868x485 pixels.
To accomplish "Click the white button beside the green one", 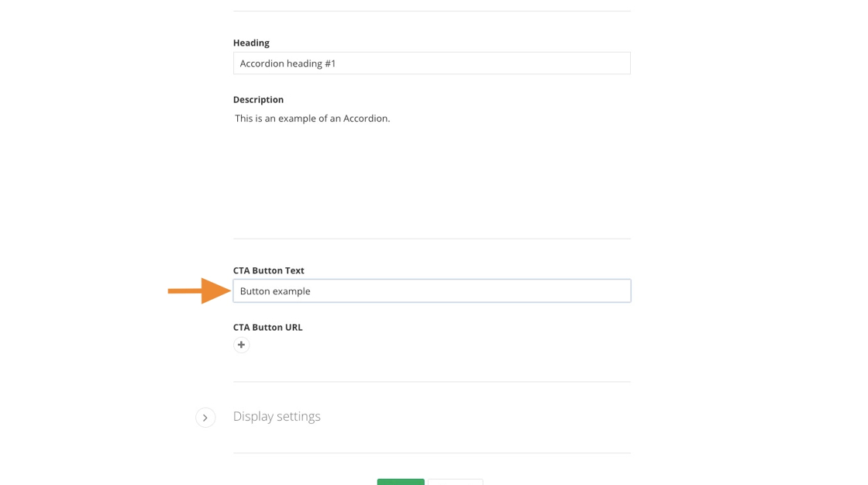I will click(x=456, y=481).
